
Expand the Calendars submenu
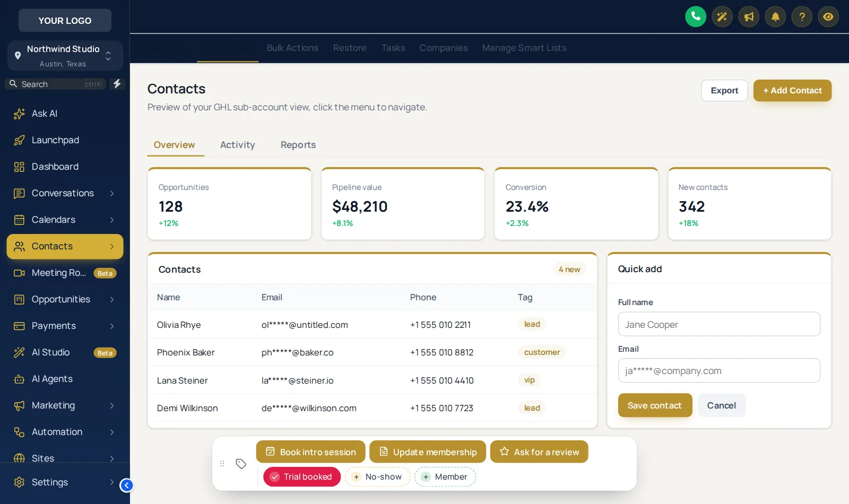pos(112,220)
